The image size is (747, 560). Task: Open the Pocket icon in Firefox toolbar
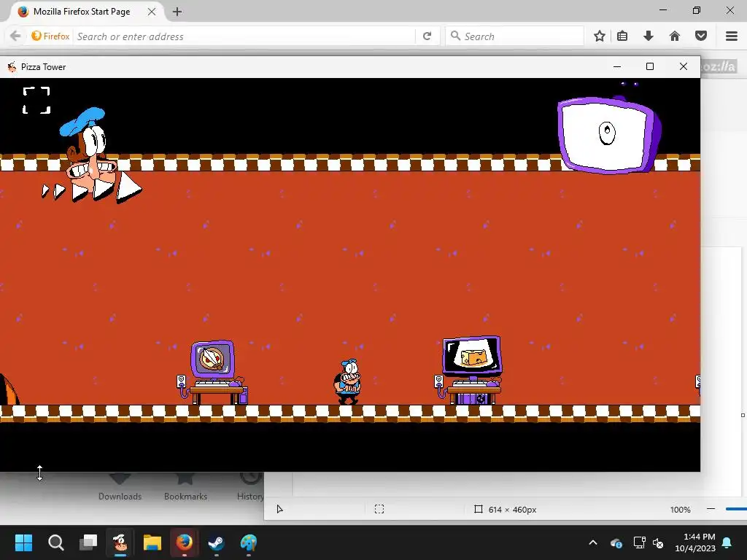701,36
